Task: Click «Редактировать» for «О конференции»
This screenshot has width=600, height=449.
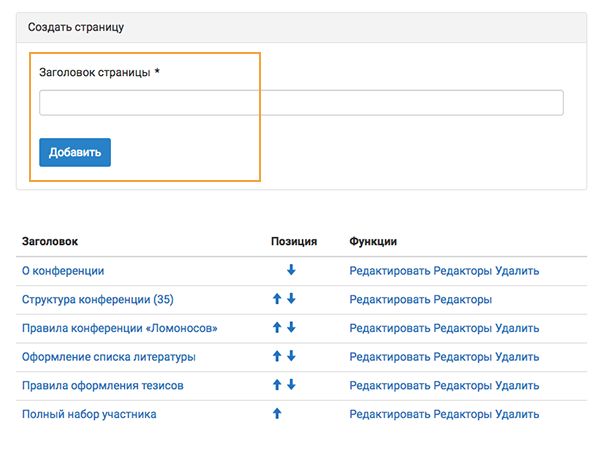Action: coord(389,271)
